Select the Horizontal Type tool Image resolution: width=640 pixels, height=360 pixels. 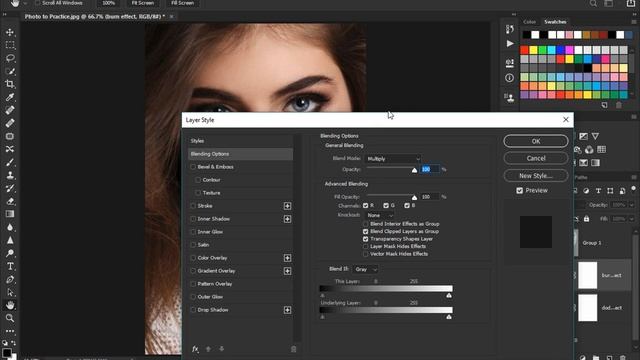click(x=10, y=266)
